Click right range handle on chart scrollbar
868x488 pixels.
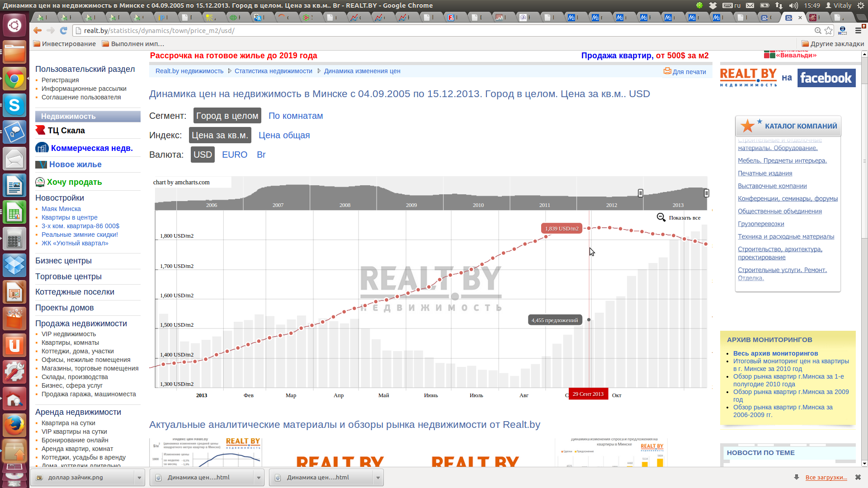tap(706, 193)
